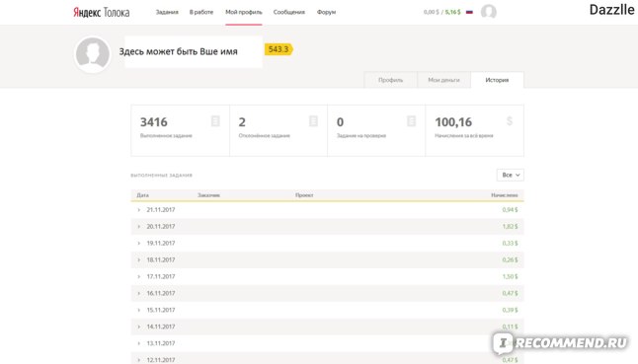This screenshot has height=364, width=638.
Task: Click the 1,82 $ amount for 20.11.2017
Action: point(510,227)
